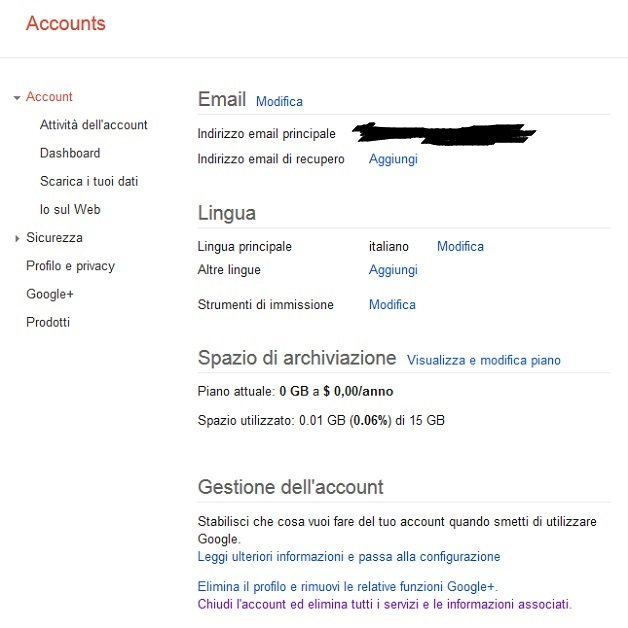The height and width of the screenshot is (628, 628).
Task: Click the Stabilisci che cosa vuoi fare paragraph
Action: click(x=397, y=530)
